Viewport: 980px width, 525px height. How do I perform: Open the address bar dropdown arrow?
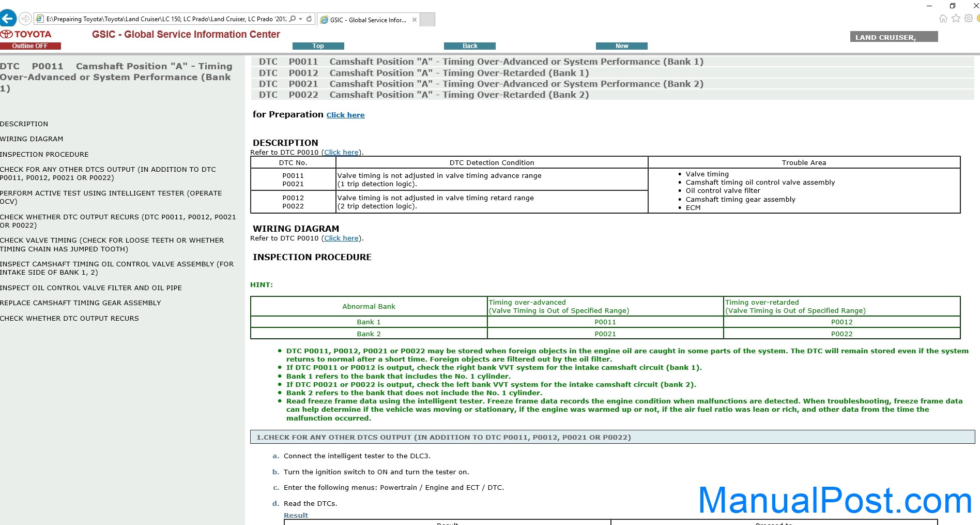tap(300, 19)
